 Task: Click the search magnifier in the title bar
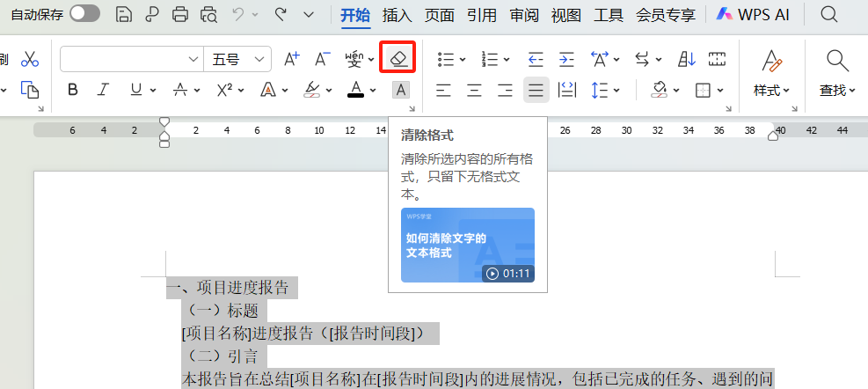coord(828,14)
